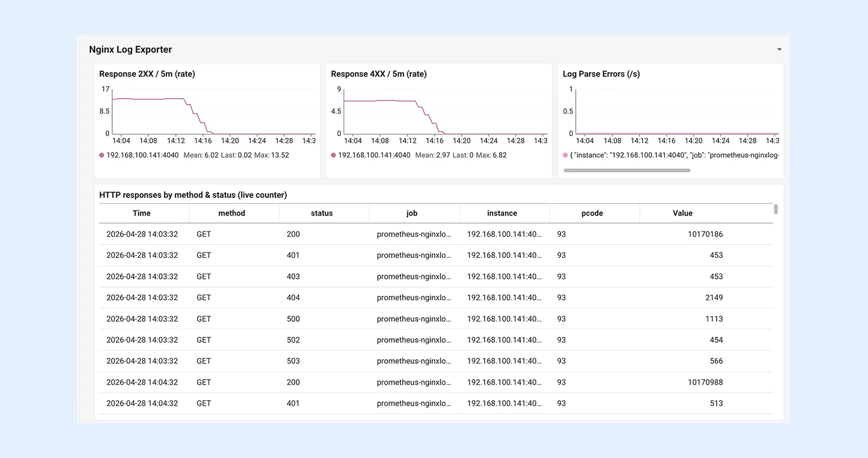
Task: Click the instance cell in the status 404 row
Action: click(x=504, y=298)
